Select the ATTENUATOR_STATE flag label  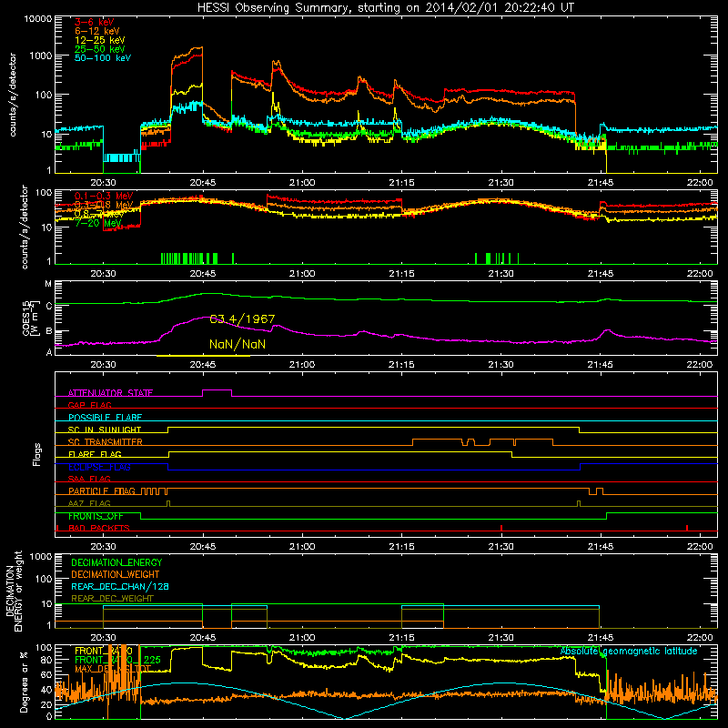[110, 393]
